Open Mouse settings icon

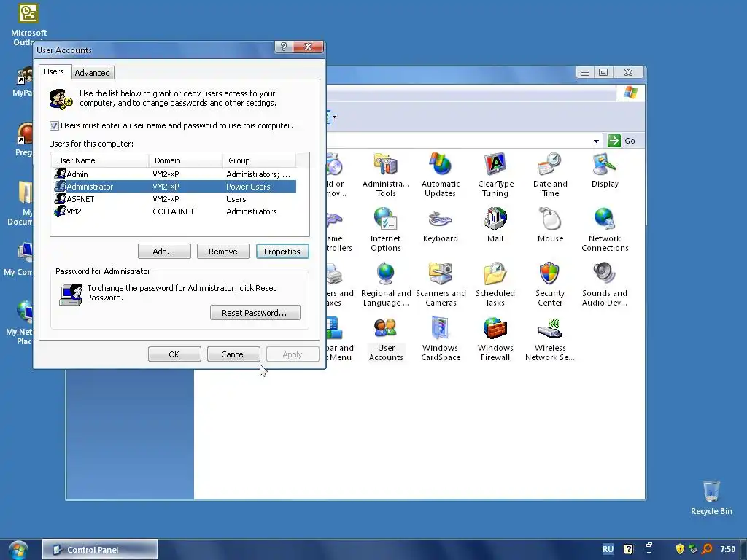(x=550, y=225)
